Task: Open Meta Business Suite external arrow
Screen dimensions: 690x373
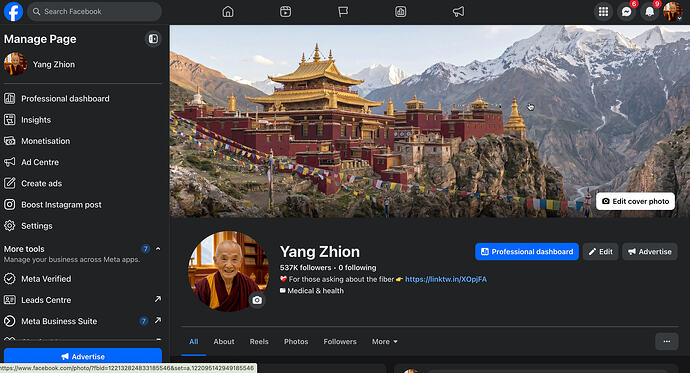Action: coord(158,320)
